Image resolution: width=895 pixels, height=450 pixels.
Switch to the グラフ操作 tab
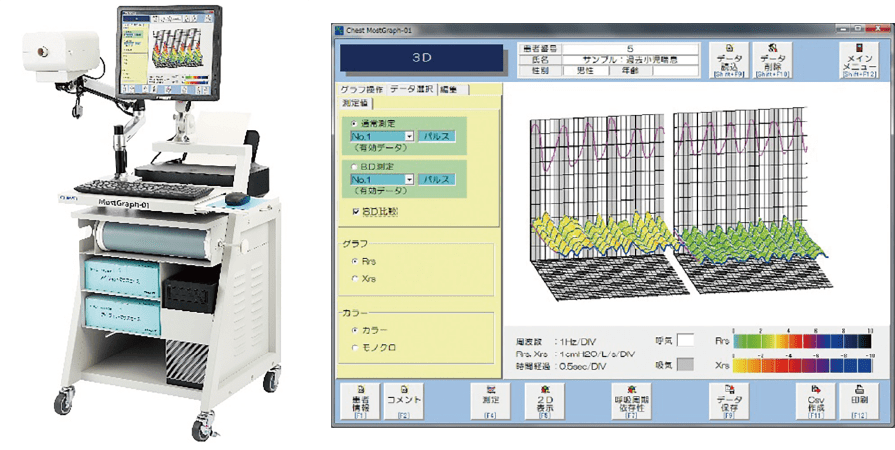pyautogui.click(x=362, y=89)
